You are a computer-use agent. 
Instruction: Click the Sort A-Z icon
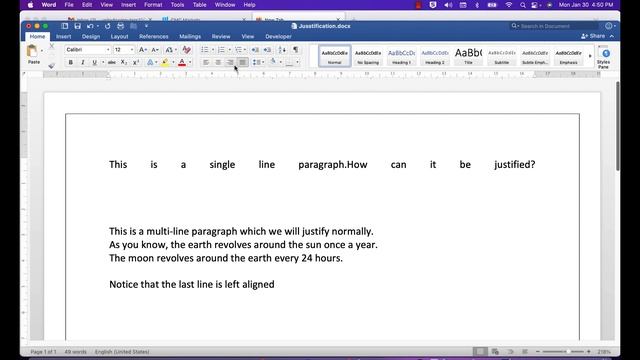click(x=282, y=50)
